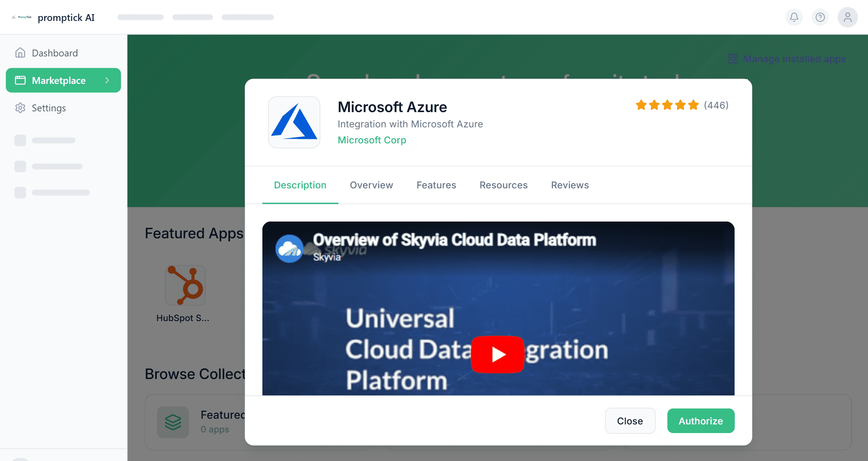The image size is (868, 461).
Task: Click the notification bell icon
Action: coord(794,17)
